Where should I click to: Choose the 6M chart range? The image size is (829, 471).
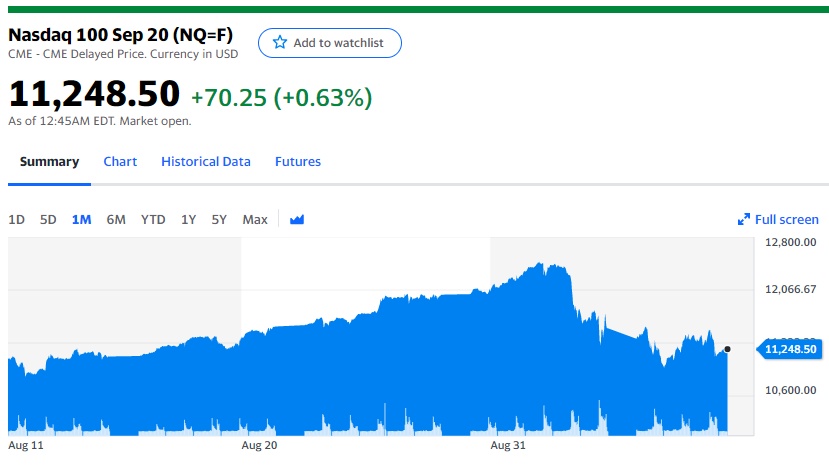116,219
